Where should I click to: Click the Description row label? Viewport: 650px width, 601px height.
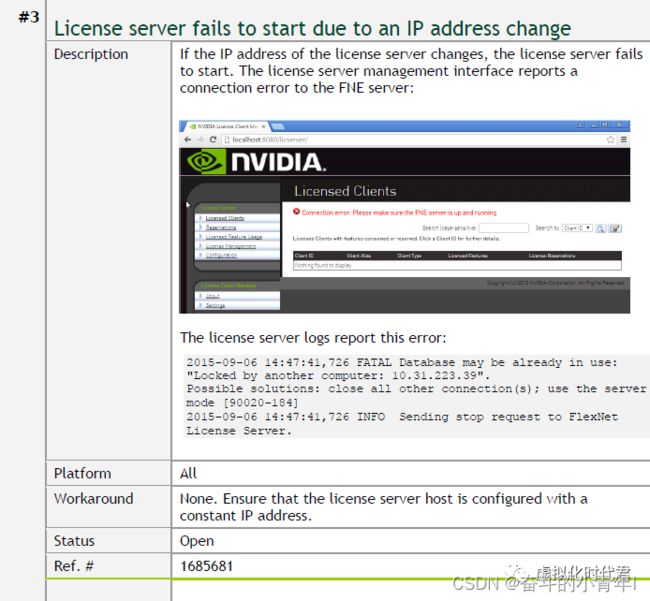coord(91,54)
